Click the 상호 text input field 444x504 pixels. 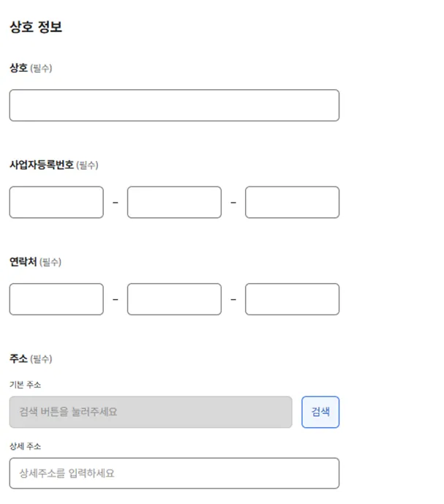[174, 105]
